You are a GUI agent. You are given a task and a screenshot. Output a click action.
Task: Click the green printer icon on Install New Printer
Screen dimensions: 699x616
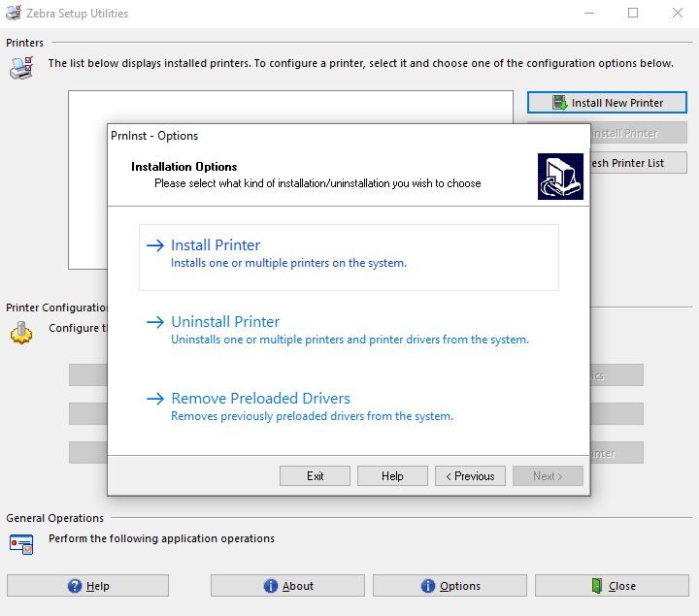pos(559,103)
